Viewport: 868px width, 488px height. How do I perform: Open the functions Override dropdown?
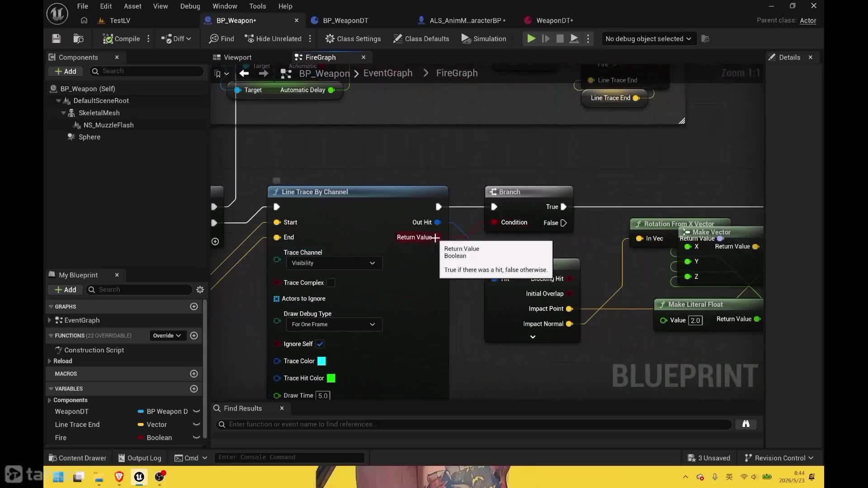pos(167,336)
